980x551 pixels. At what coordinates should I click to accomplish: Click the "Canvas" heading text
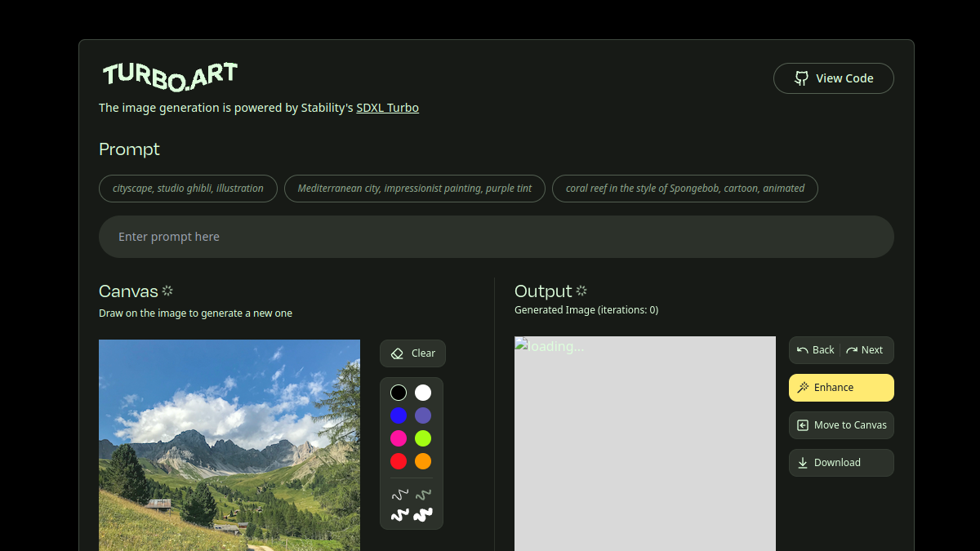tap(128, 291)
